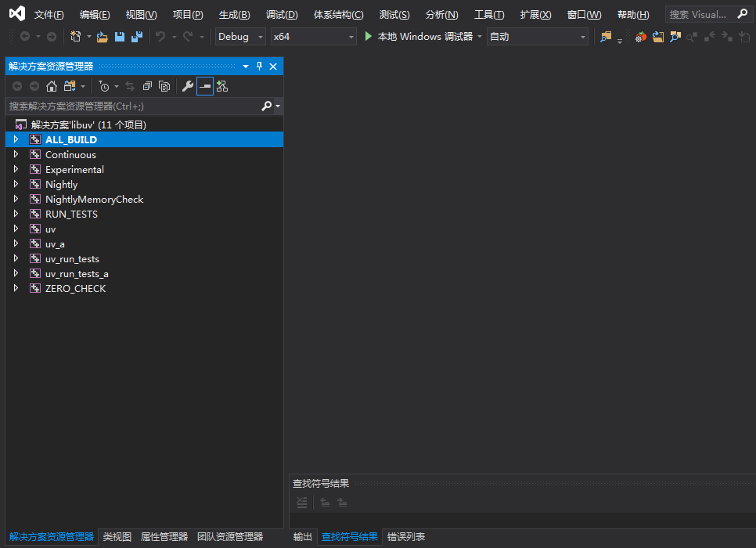The image size is (756, 548).
Task: Click the Sync with Active Document icon
Action: (129, 86)
